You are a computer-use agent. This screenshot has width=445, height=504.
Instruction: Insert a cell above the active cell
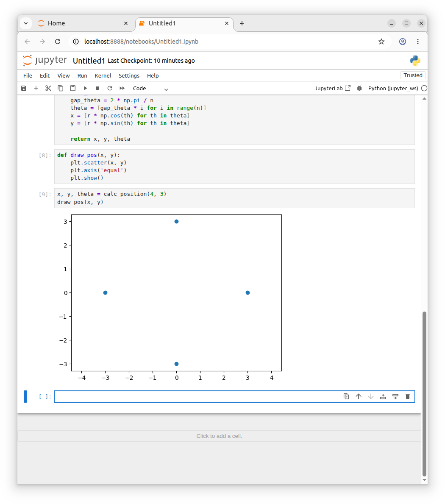point(383,396)
